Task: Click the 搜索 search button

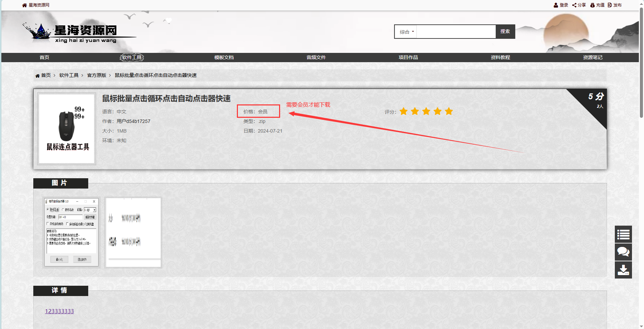Action: (x=505, y=32)
